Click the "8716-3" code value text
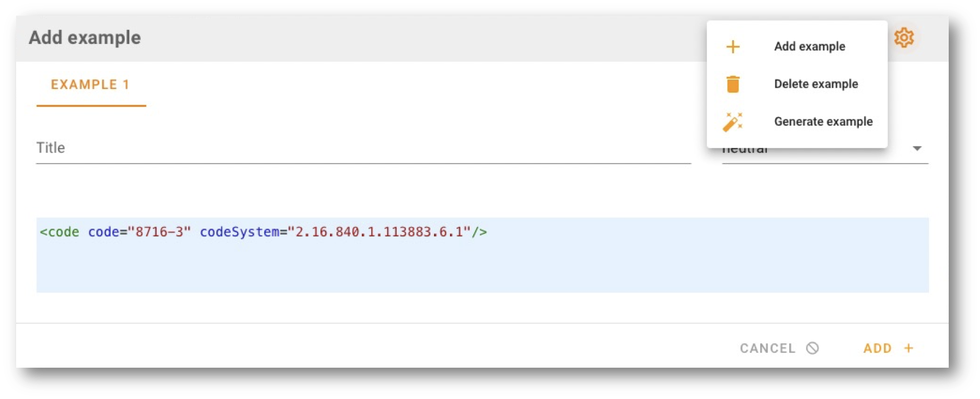Viewport: 980px width, 399px height. (x=159, y=232)
